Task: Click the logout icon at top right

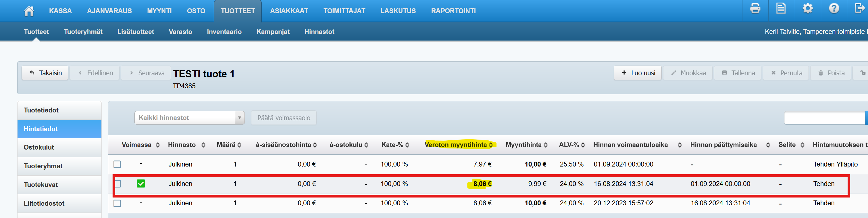Action: [859, 8]
